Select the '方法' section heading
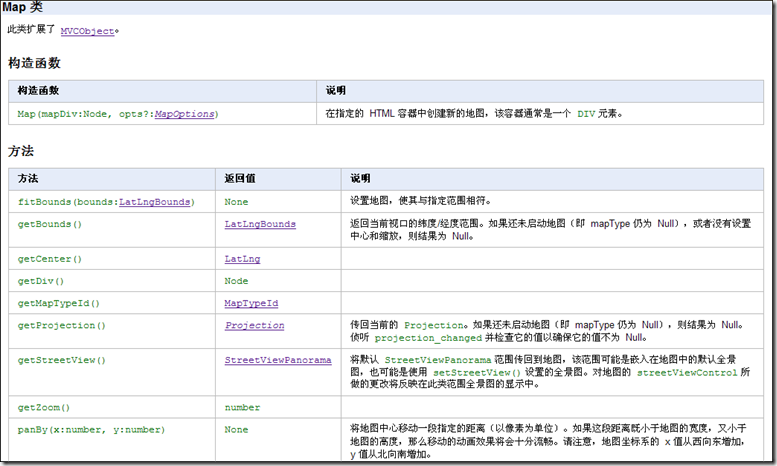Image resolution: width=777 pixels, height=466 pixels. pos(21,151)
